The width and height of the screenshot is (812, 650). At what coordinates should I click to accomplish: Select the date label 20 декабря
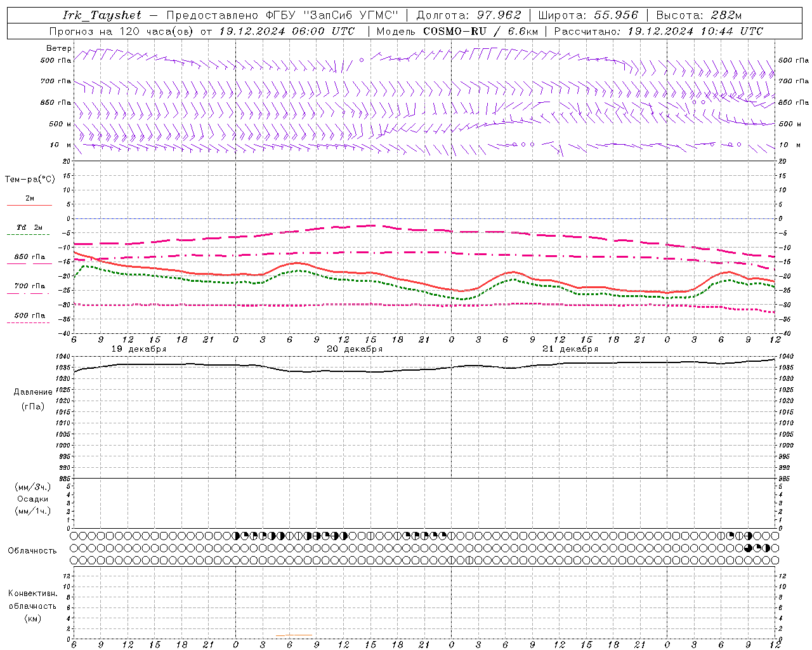click(x=355, y=349)
